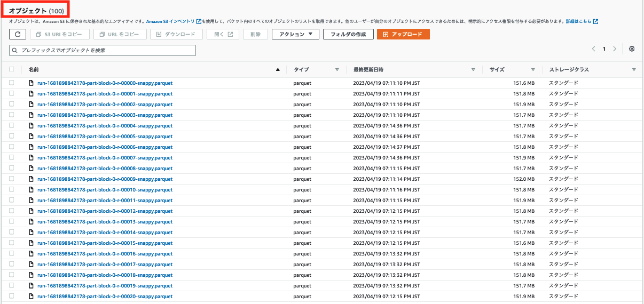Click external link icon after Amazon S3 インベントリ
This screenshot has height=304, width=644.
(x=199, y=21)
